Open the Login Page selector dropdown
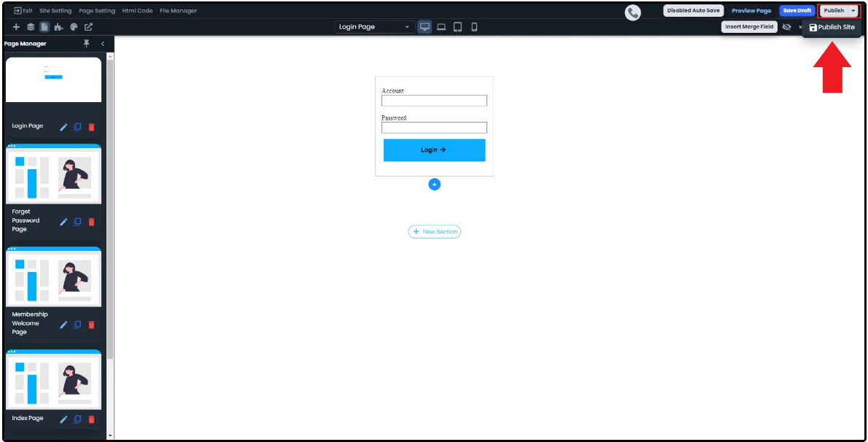This screenshot has height=442, width=868. click(375, 27)
